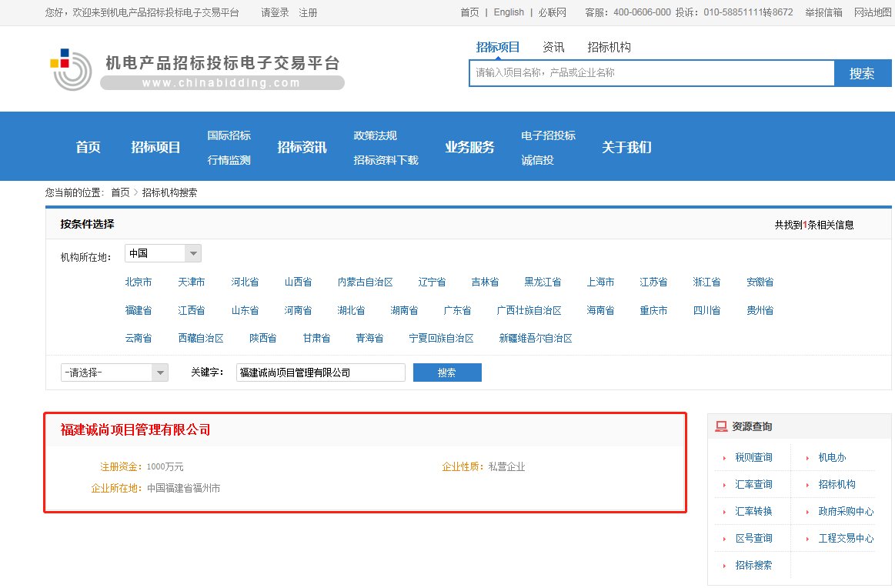Viewport: 895px width, 588px height.
Task: Open 税则查询 resource link
Action: 753,457
